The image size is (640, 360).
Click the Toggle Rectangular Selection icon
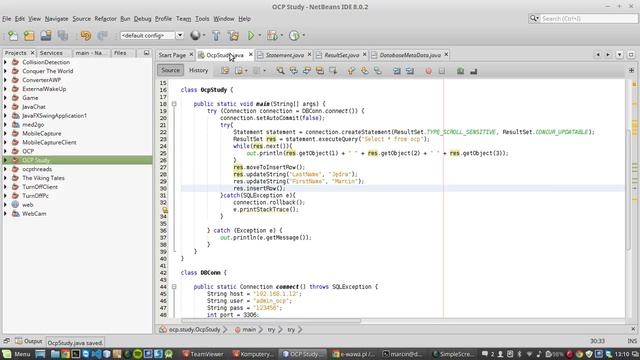coord(333,71)
